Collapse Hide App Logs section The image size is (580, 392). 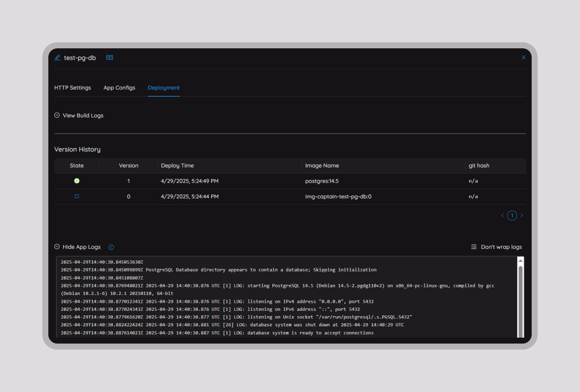[77, 247]
